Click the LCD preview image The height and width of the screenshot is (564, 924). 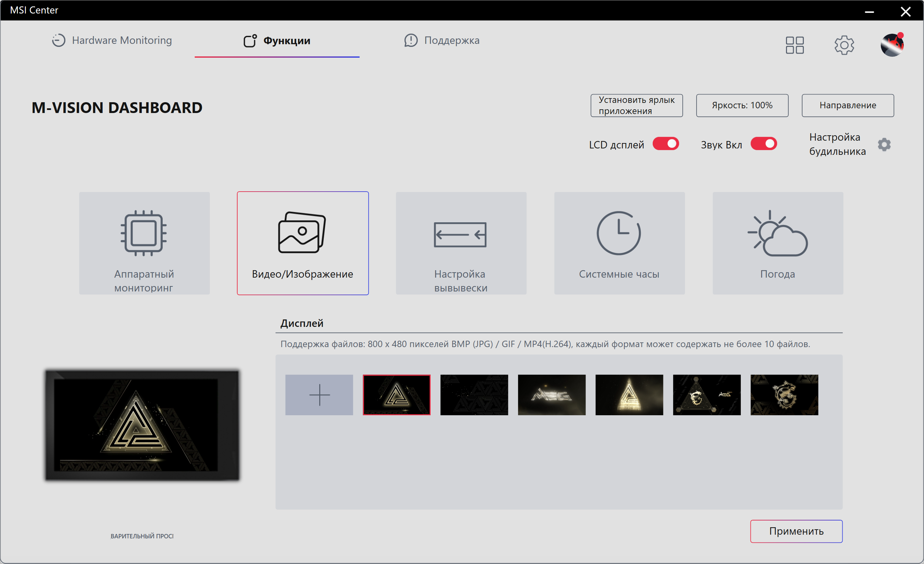point(142,425)
